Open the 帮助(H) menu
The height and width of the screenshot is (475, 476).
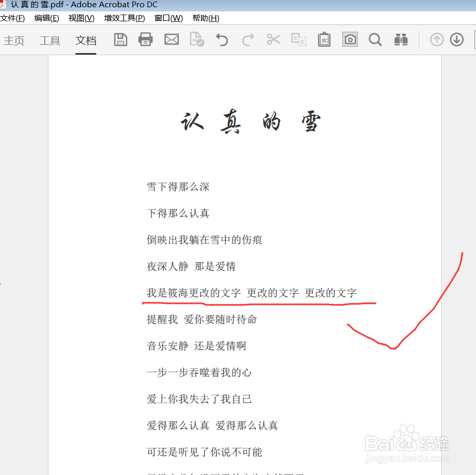pyautogui.click(x=206, y=18)
